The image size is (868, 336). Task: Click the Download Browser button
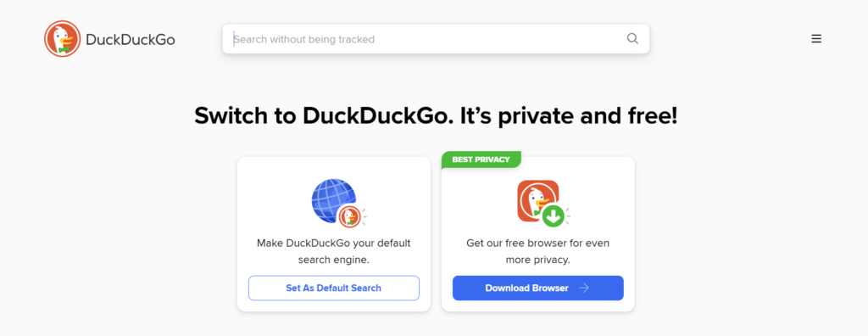point(538,288)
